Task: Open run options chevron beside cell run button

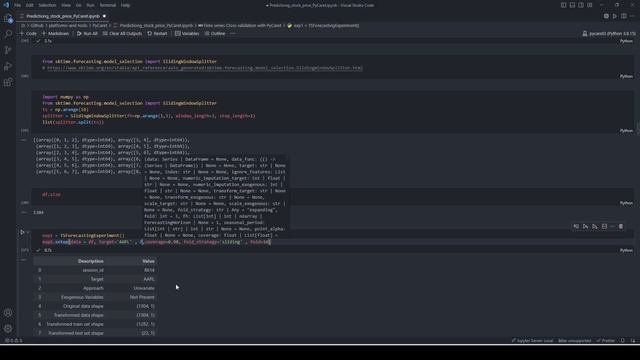Action: (28, 232)
